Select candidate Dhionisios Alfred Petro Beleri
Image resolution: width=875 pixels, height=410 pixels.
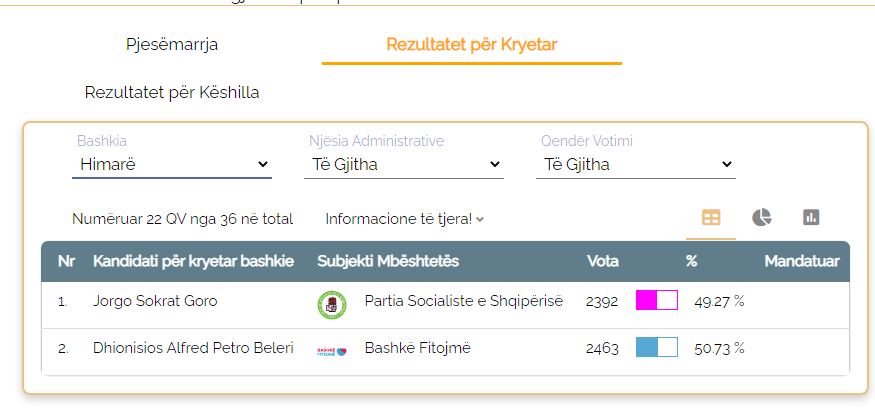coord(193,348)
